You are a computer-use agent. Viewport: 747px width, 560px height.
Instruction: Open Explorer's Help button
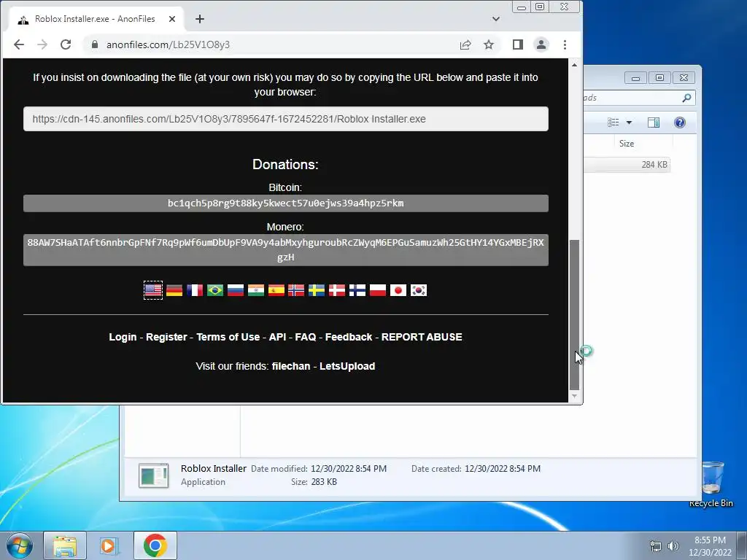click(680, 122)
